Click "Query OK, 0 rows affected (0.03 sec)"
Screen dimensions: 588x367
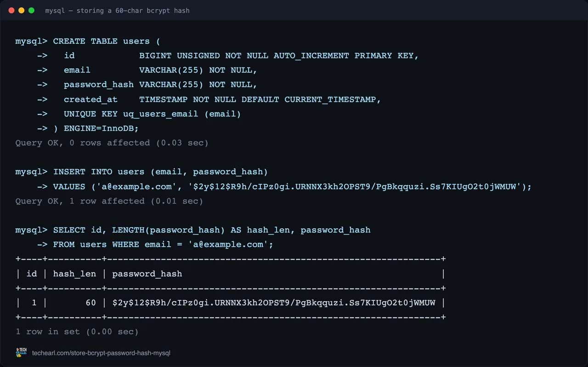(x=112, y=143)
